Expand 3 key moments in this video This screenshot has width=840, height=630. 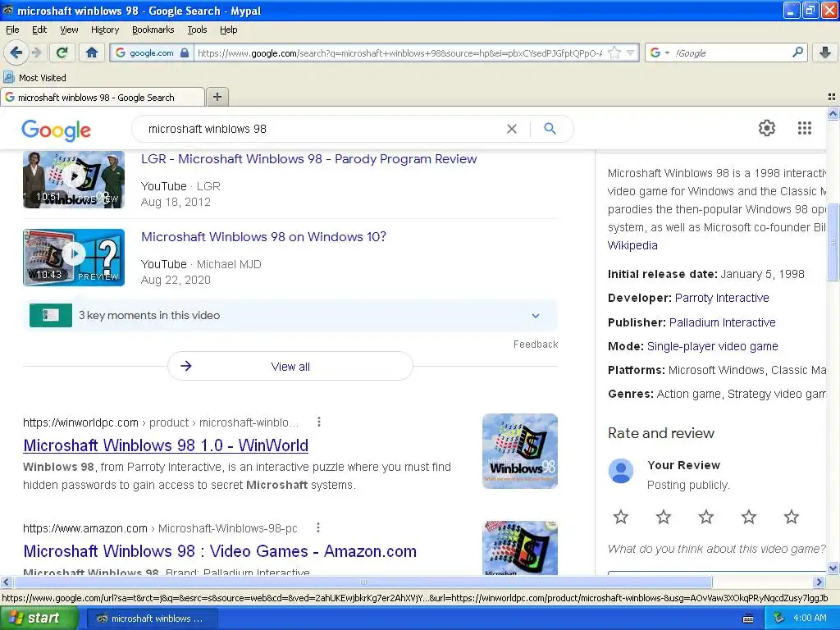(x=290, y=315)
